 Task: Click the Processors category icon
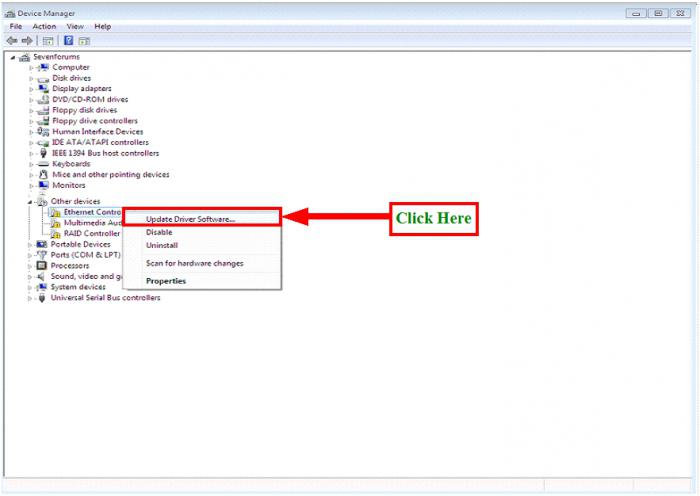click(x=42, y=266)
